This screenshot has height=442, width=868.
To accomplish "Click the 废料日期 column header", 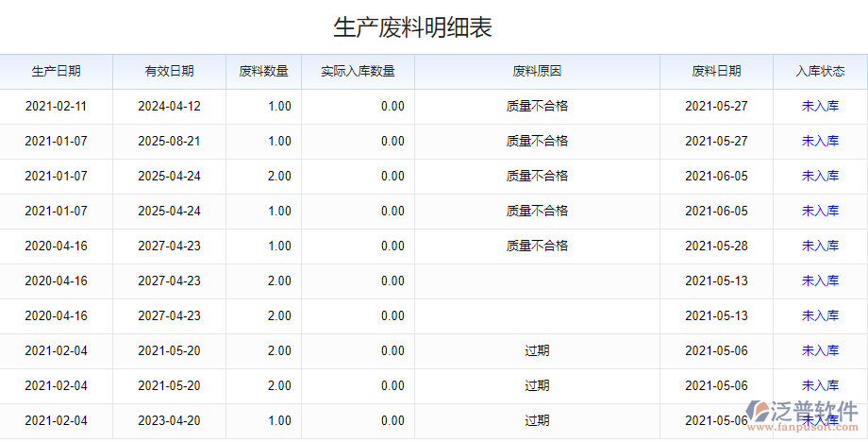I will 716,71.
